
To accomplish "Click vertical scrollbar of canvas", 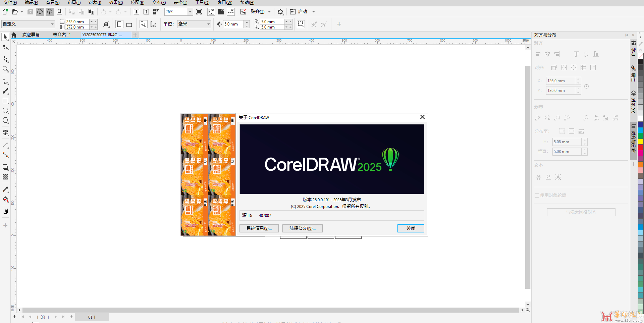I will 528,176.
